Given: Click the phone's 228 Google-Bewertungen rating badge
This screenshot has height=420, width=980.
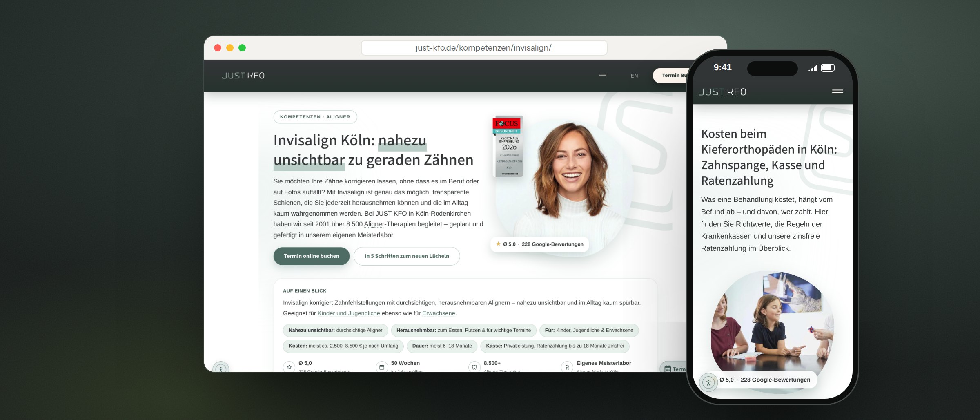Looking at the screenshot, I should click(764, 380).
